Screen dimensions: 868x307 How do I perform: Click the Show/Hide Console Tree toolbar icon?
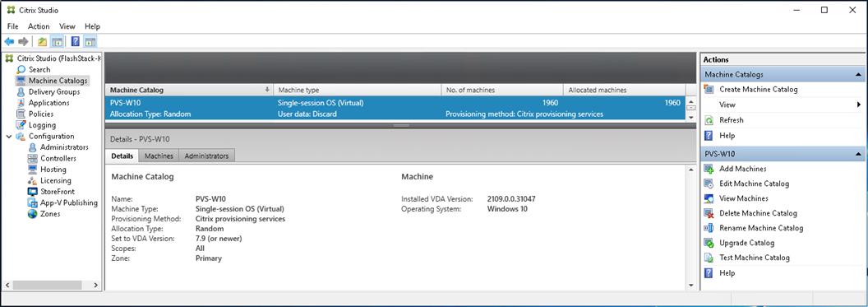pos(57,41)
